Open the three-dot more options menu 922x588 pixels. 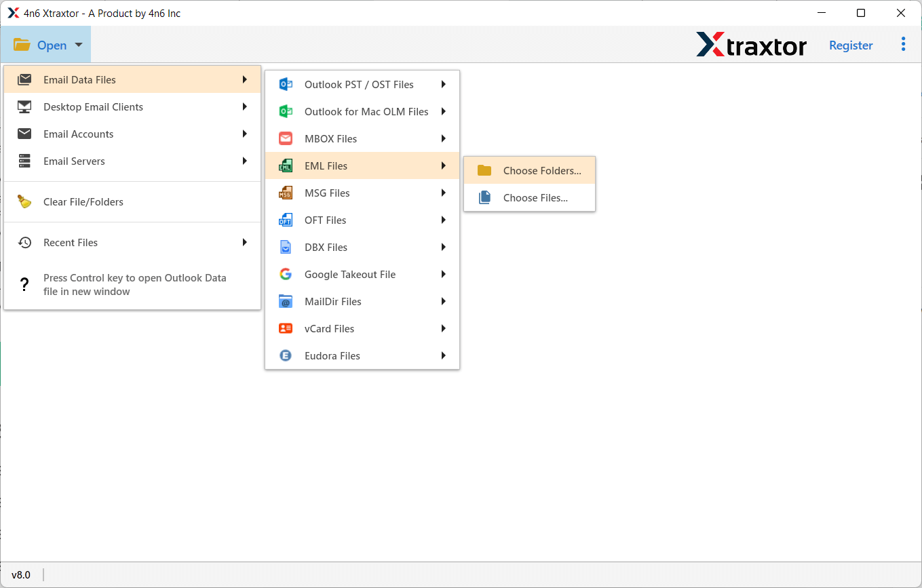coord(903,44)
